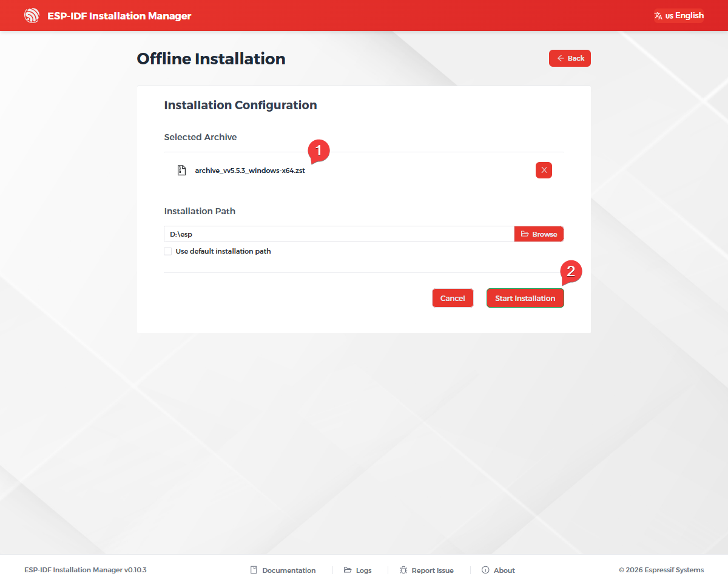Click the info icon next to About
This screenshot has width=728, height=585.
[x=485, y=570]
